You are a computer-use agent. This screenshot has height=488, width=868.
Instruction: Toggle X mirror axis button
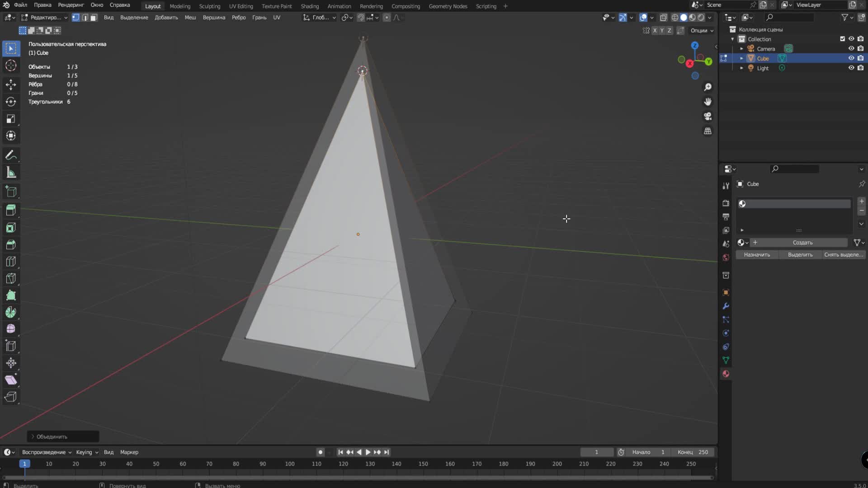(655, 30)
